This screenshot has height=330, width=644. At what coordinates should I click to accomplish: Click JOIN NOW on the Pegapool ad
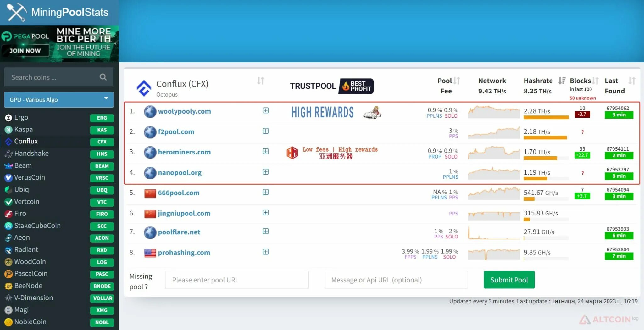click(25, 51)
